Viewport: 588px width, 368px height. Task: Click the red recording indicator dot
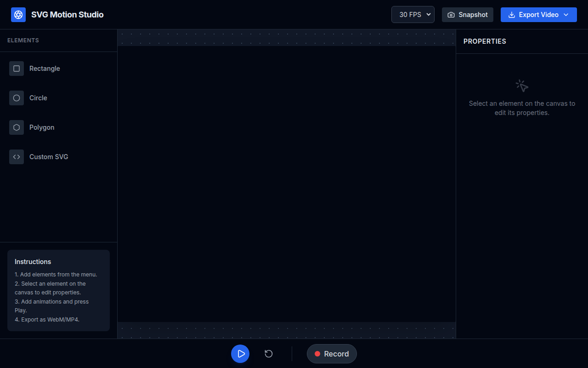(318, 354)
